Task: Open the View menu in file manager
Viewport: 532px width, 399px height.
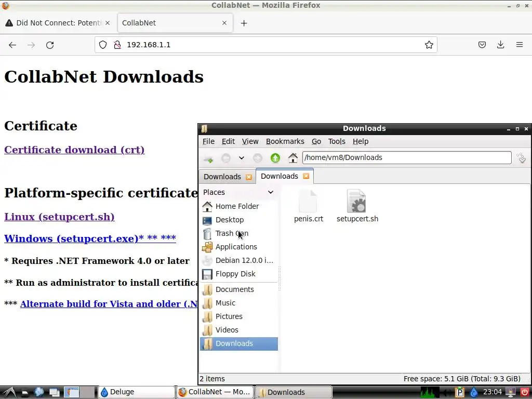Action: tap(250, 141)
